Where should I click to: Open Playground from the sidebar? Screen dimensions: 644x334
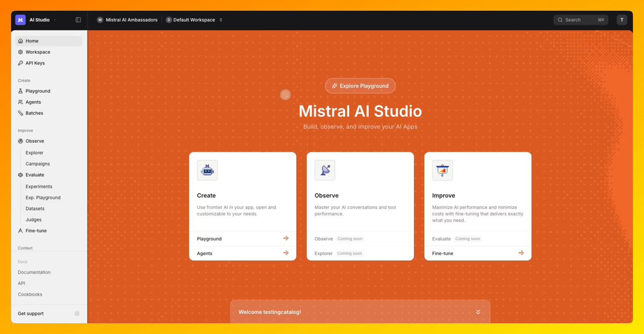(49, 91)
